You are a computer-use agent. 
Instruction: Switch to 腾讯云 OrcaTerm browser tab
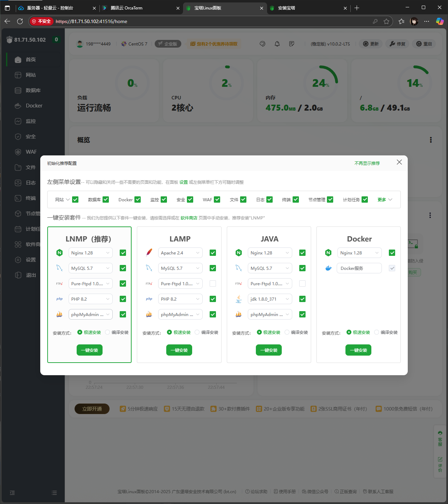point(140,8)
